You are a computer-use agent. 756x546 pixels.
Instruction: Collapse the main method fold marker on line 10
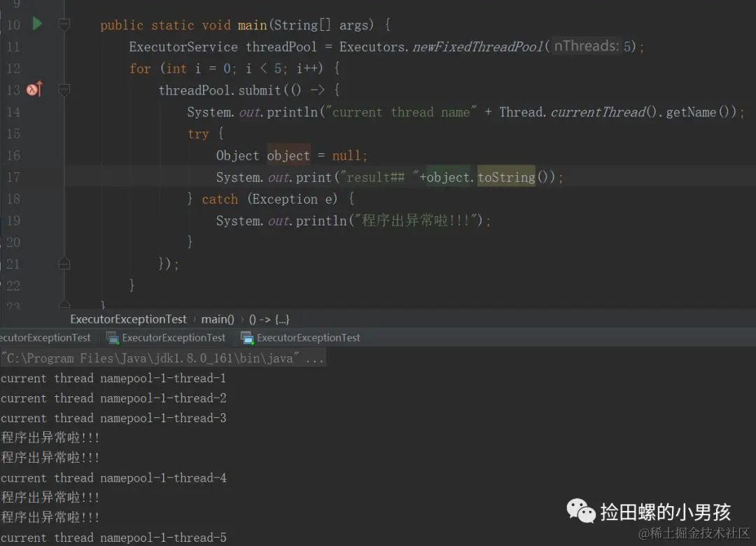pos(64,24)
